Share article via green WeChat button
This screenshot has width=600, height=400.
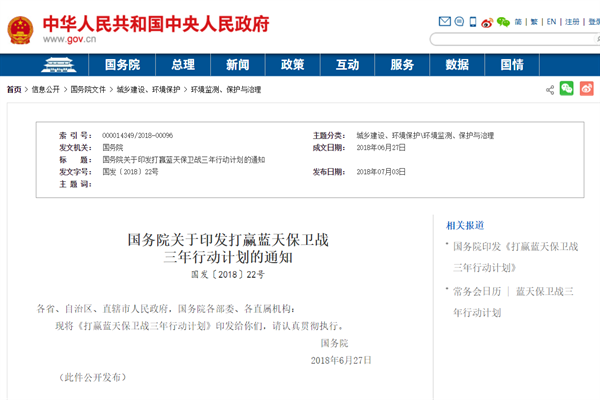[x=567, y=89]
